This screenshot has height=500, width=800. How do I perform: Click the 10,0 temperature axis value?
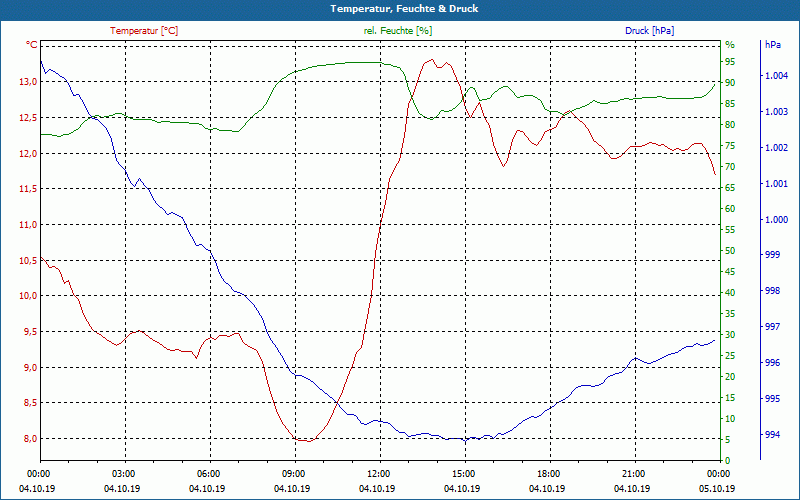point(29,296)
